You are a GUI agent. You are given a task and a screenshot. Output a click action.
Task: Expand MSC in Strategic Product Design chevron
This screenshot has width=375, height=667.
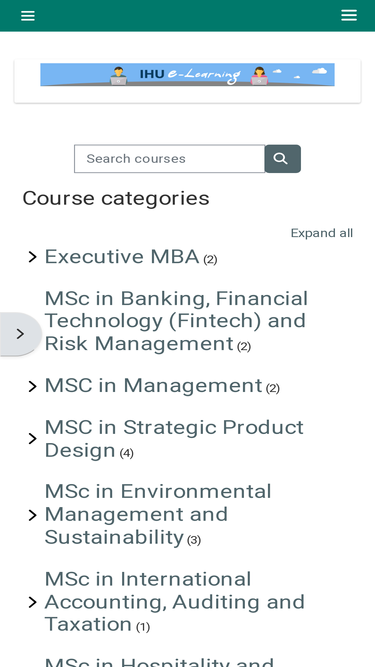[32, 439]
